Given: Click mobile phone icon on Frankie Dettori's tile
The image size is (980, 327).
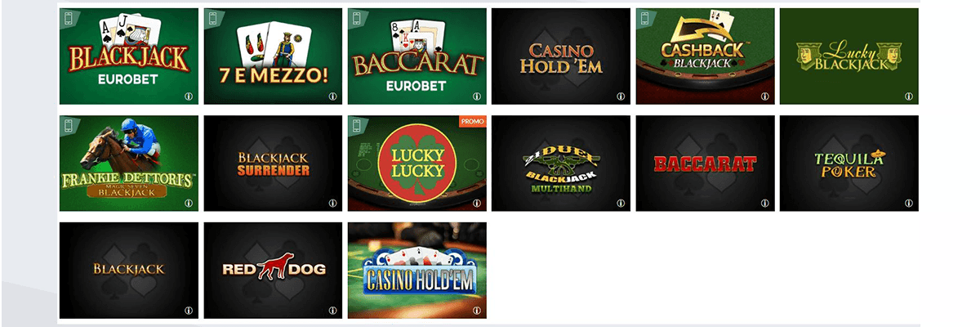Looking at the screenshot, I should (x=69, y=125).
